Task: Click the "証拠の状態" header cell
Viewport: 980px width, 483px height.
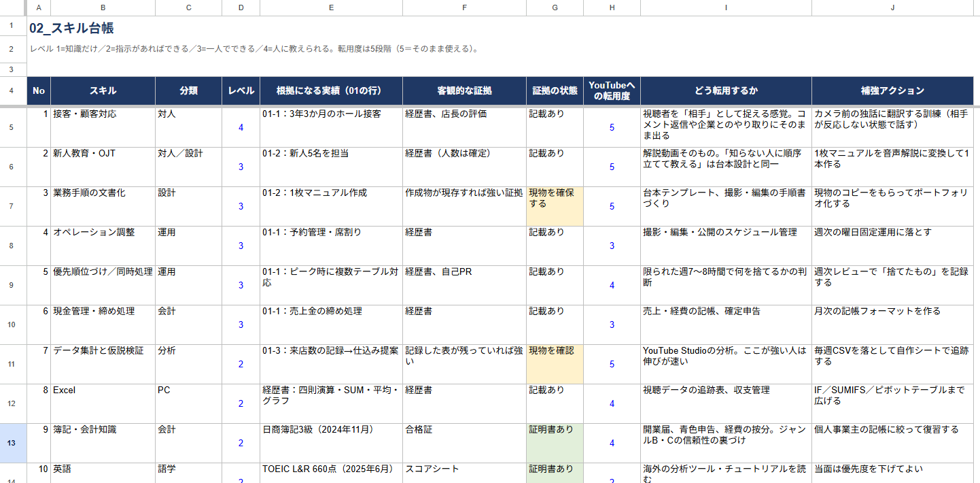Action: tap(555, 90)
